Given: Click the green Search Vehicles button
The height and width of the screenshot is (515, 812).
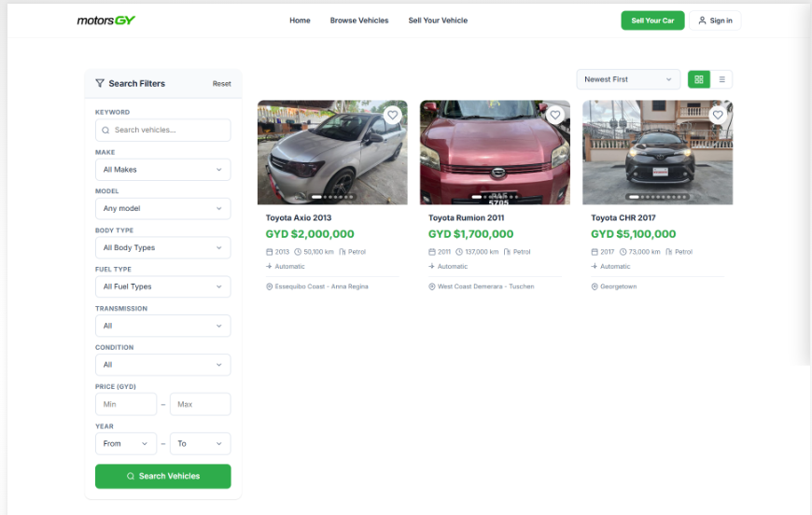Looking at the screenshot, I should 163,476.
